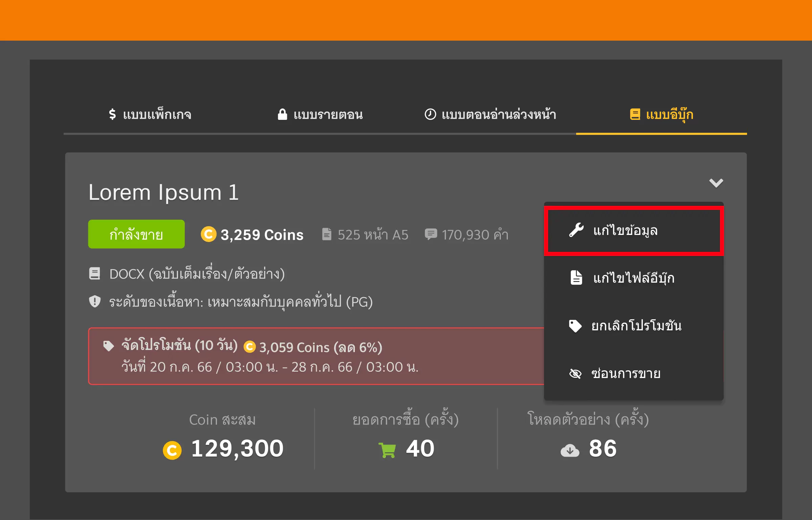The width and height of the screenshot is (812, 520).
Task: Select the แบบตอนอ่านล่วงหน้า tab
Action: [490, 114]
